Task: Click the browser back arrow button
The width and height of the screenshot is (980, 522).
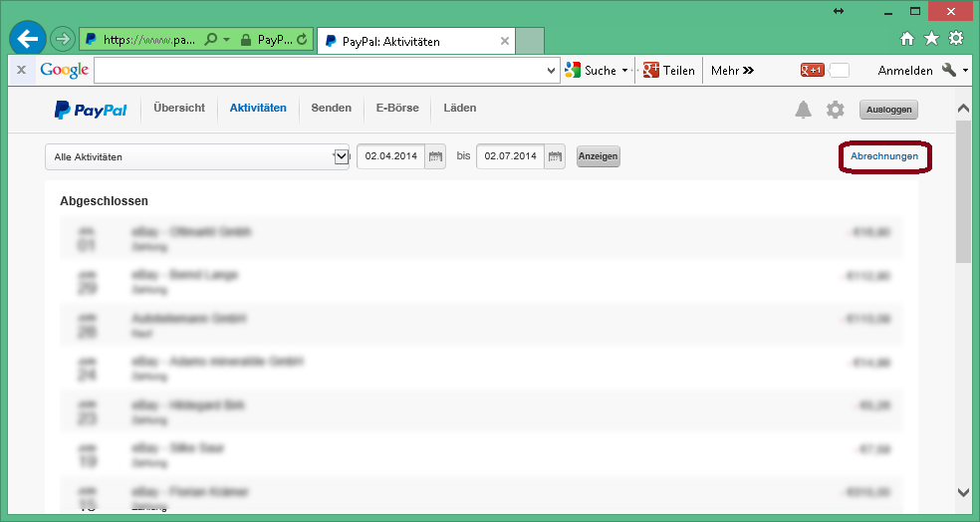Action: [x=28, y=39]
